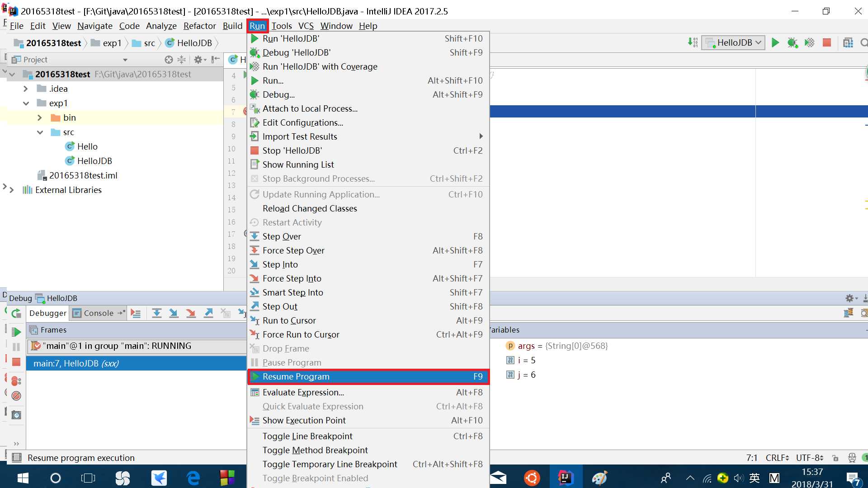Collapse the src folder in the tree

[40, 132]
